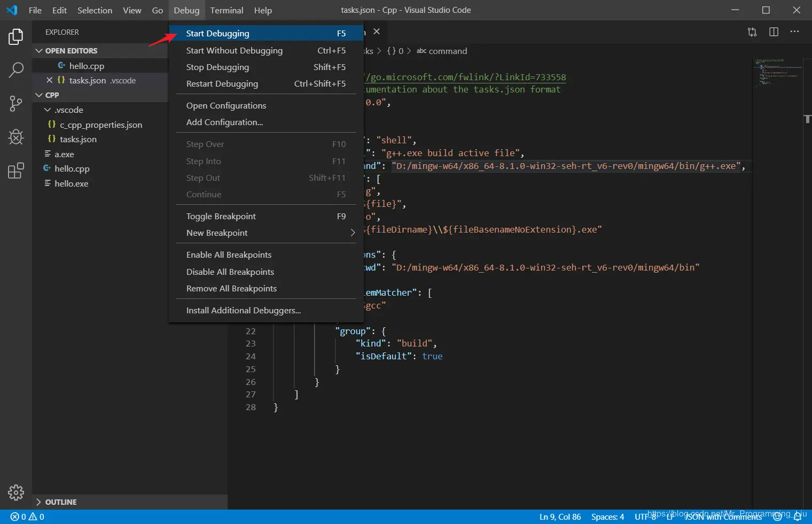This screenshot has width=812, height=524.
Task: Open the New Breakpoint submenu
Action: coord(266,233)
